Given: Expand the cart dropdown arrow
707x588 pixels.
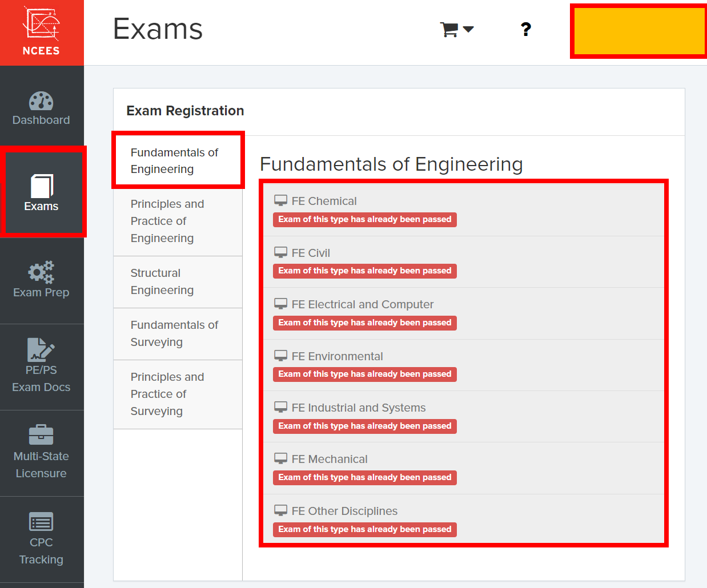Looking at the screenshot, I should click(x=468, y=29).
